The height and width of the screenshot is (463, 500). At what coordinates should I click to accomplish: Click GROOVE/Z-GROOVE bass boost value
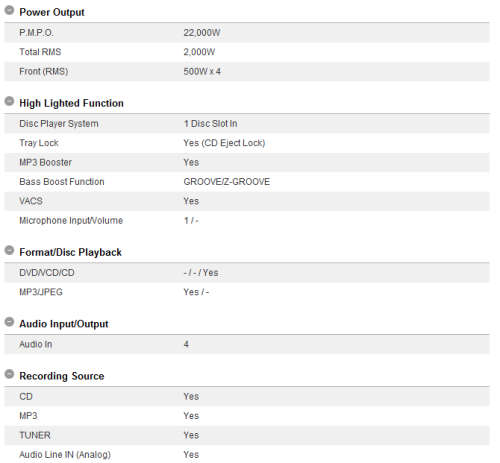(x=227, y=182)
